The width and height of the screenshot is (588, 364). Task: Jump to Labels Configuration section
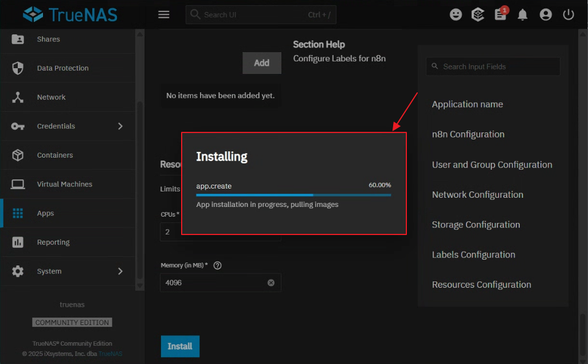[x=473, y=255]
